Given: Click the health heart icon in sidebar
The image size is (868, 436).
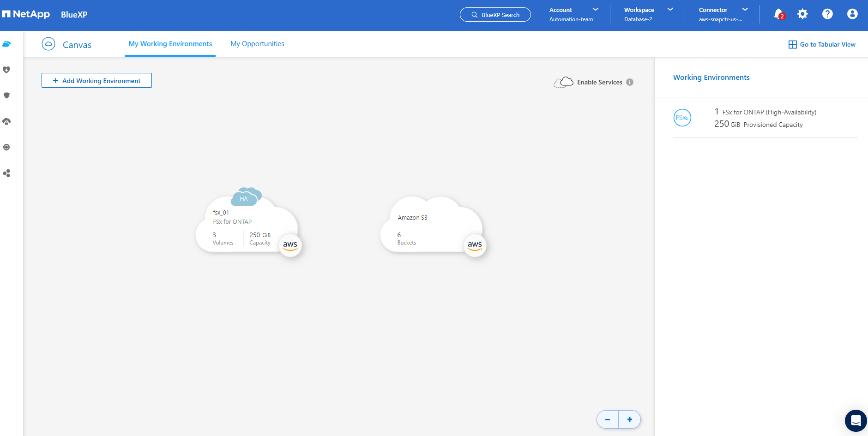Looking at the screenshot, I should [x=6, y=70].
